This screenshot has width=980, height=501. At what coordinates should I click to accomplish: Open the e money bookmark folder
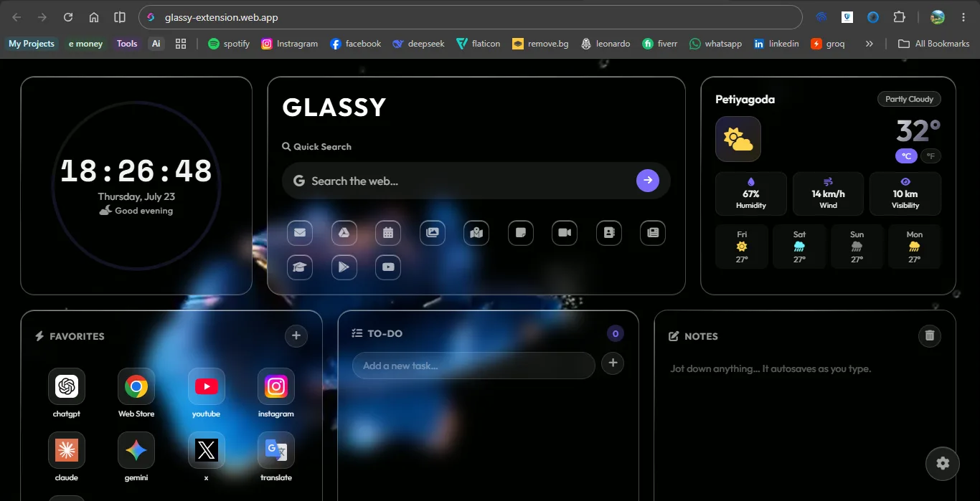[x=85, y=44]
